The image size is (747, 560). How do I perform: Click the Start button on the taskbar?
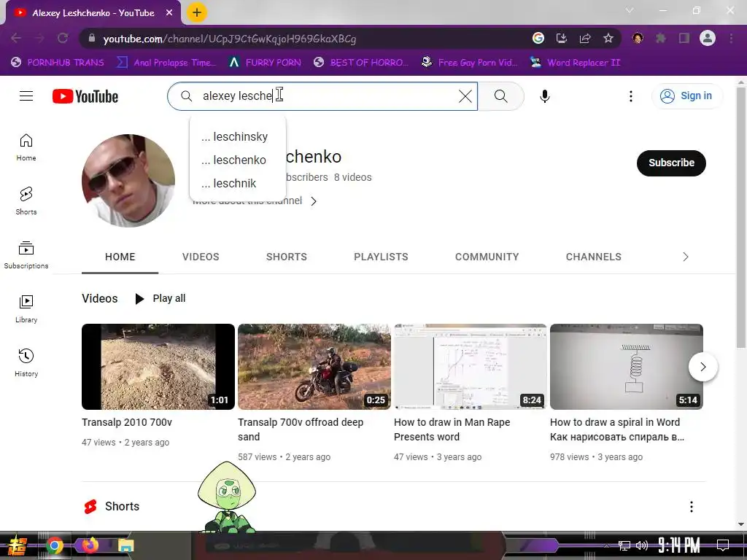point(17,545)
